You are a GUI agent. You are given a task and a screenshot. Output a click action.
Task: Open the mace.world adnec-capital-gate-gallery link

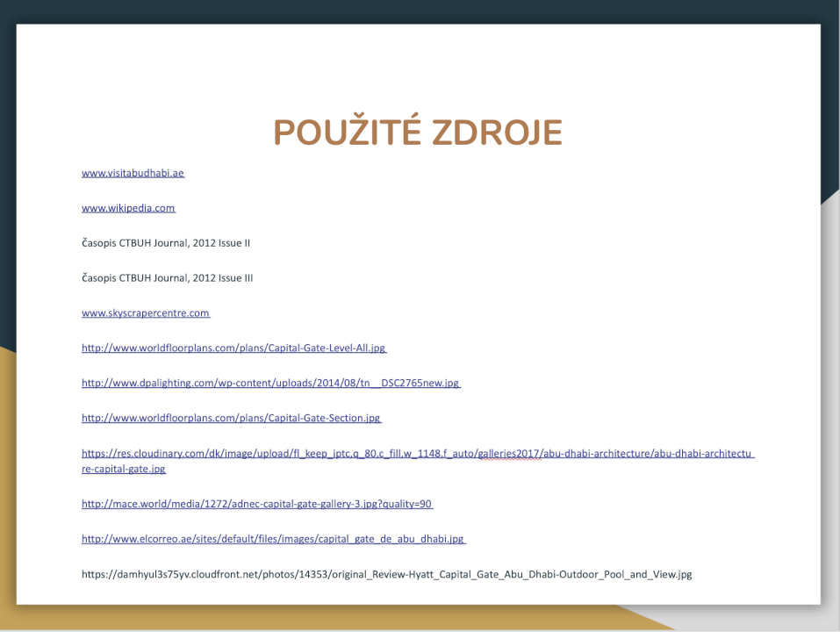click(257, 504)
